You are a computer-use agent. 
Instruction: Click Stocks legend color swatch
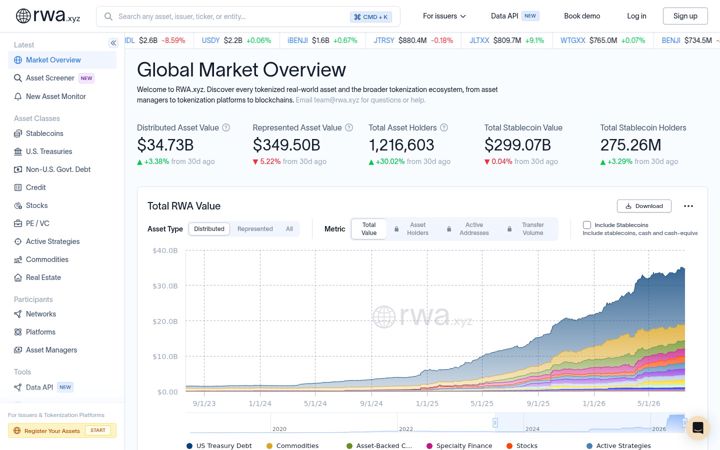(x=509, y=446)
